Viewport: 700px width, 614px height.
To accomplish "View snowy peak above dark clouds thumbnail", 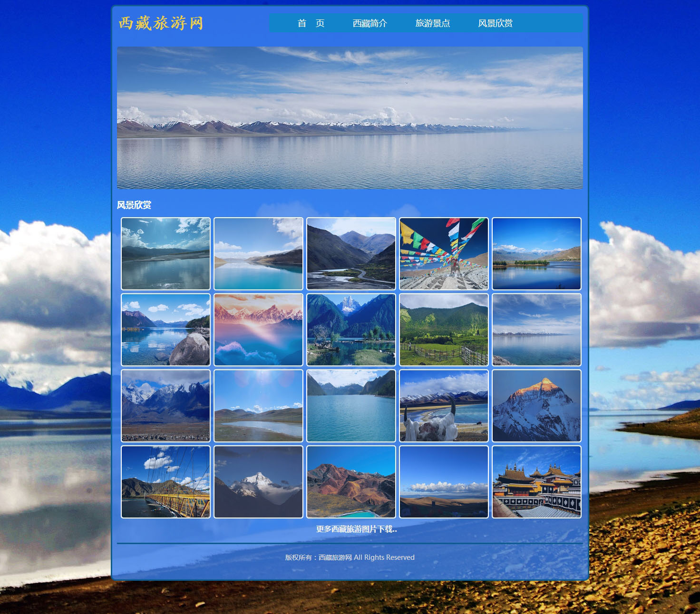I will 258,482.
